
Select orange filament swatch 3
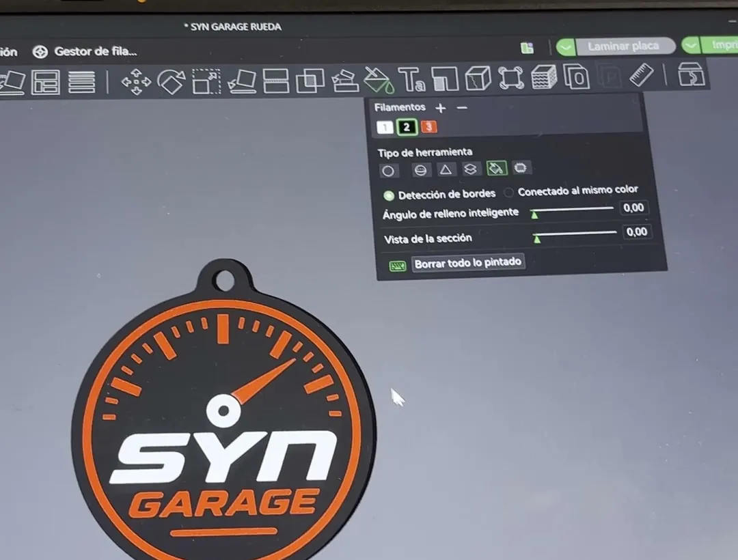tap(428, 126)
